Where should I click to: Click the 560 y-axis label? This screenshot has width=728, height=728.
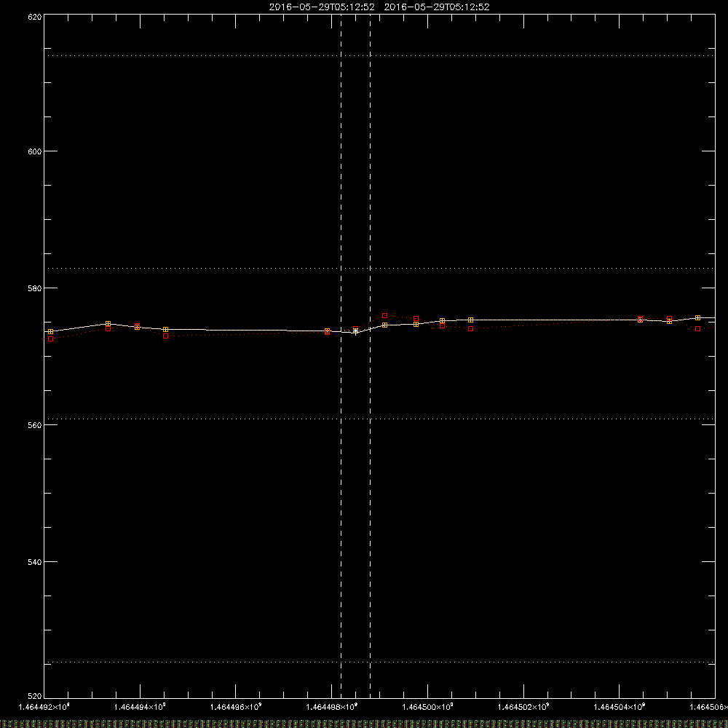pos(35,425)
